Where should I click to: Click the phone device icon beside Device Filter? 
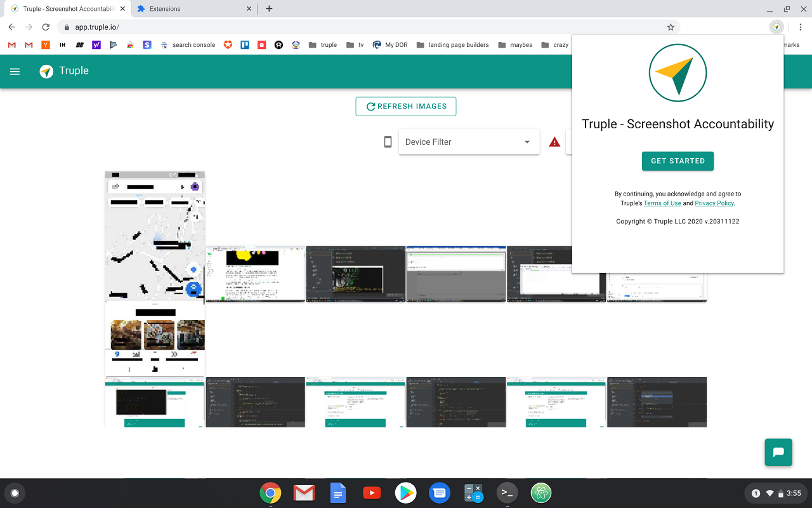(x=388, y=142)
